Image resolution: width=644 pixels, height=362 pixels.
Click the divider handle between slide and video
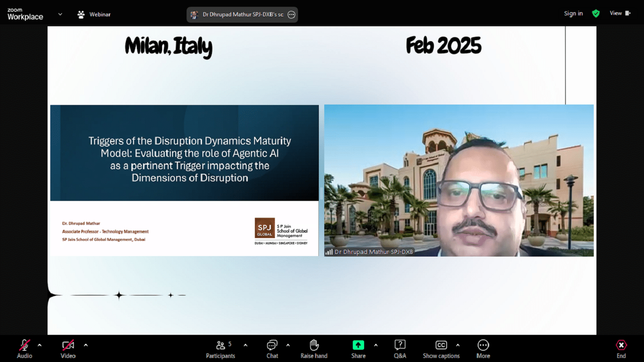click(x=322, y=194)
